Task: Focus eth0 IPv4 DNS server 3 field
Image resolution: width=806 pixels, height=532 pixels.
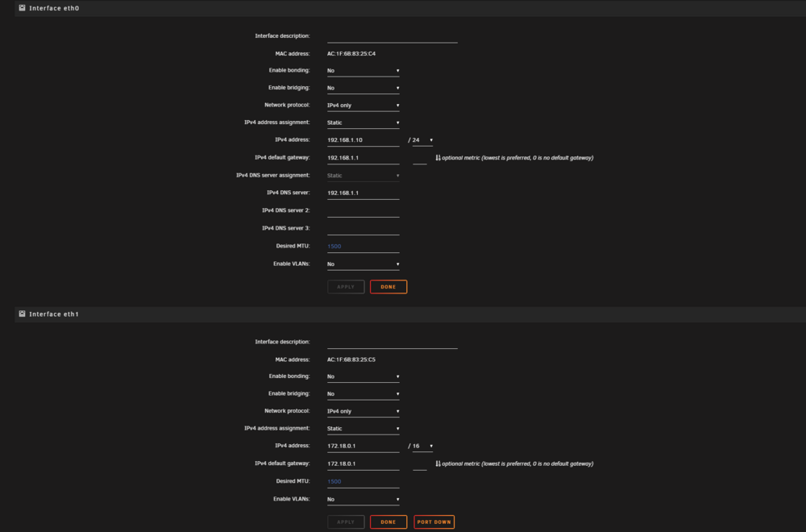Action: click(363, 229)
